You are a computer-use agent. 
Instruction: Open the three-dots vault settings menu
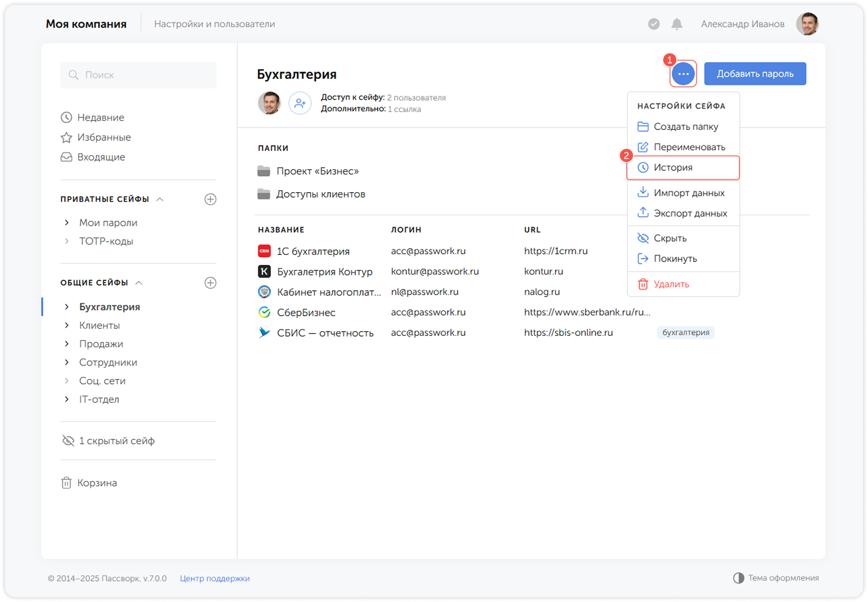[x=683, y=74]
